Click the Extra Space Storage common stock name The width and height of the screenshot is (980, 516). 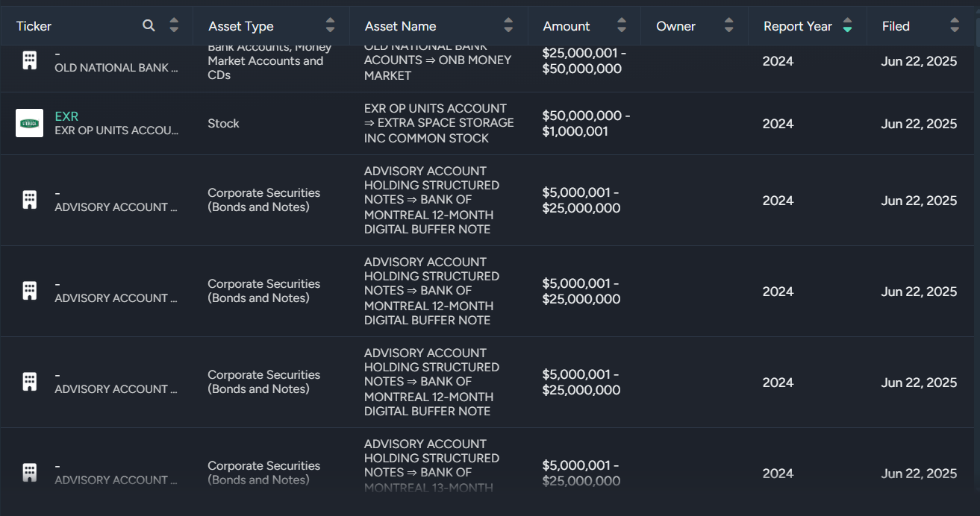[438, 124]
